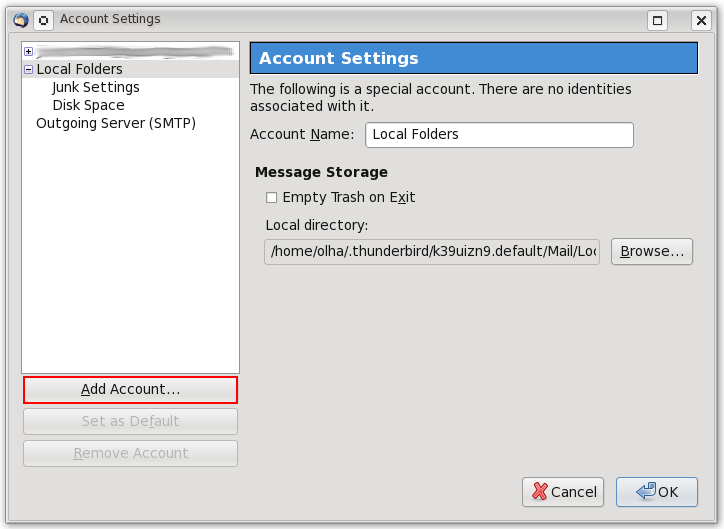Image resolution: width=724 pixels, height=529 pixels.
Task: Close the Account Settings window
Action: 702,19
